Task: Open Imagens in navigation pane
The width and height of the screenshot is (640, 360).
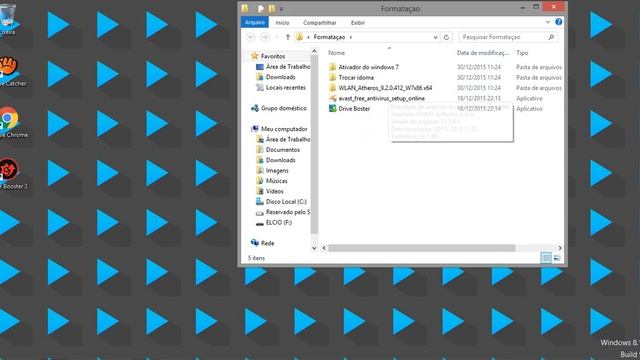Action: pyautogui.click(x=277, y=171)
